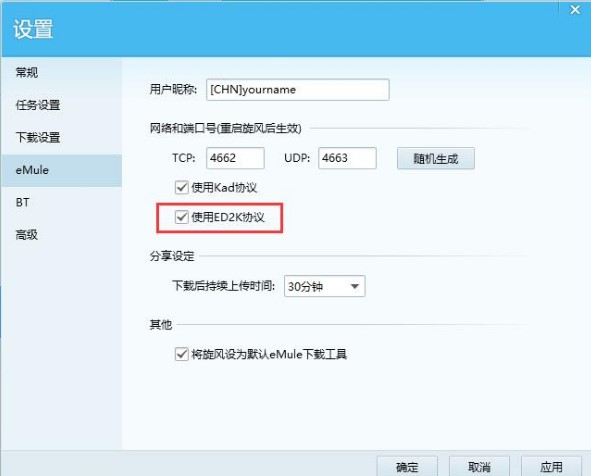Click the 取消 button

coord(479,467)
